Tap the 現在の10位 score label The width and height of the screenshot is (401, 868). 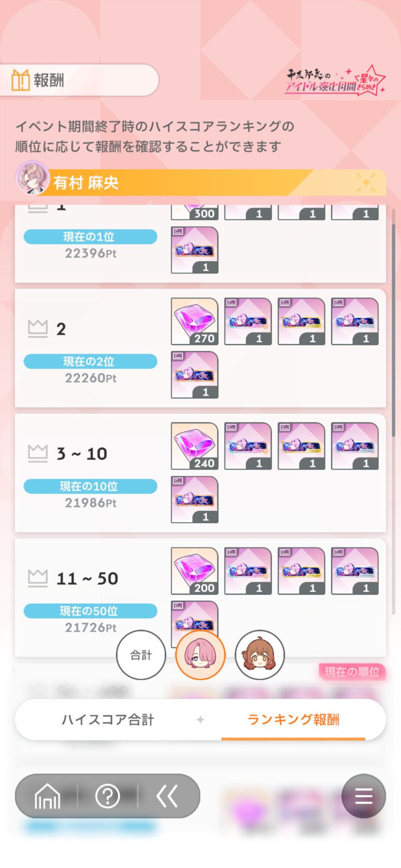coord(90,486)
